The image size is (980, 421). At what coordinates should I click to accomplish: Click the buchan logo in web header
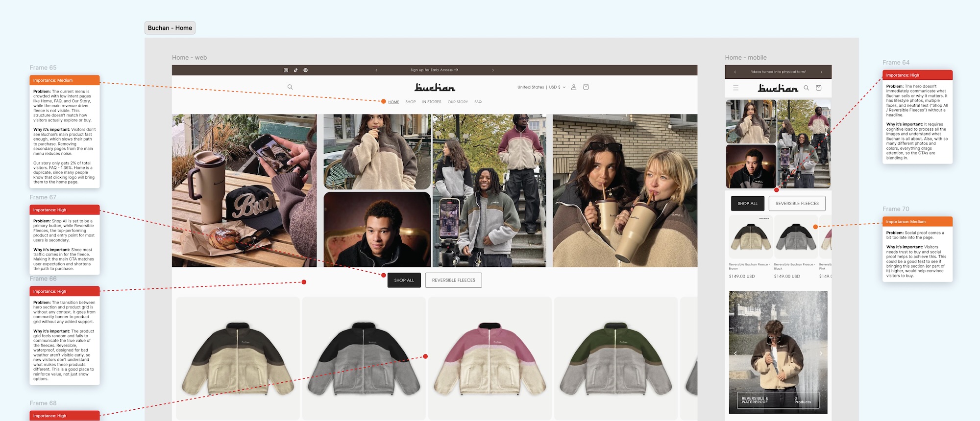435,87
